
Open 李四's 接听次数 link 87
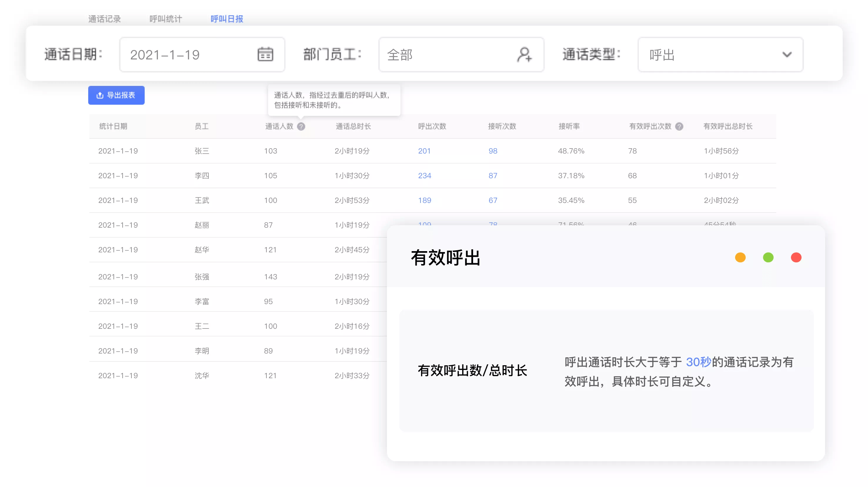point(493,176)
